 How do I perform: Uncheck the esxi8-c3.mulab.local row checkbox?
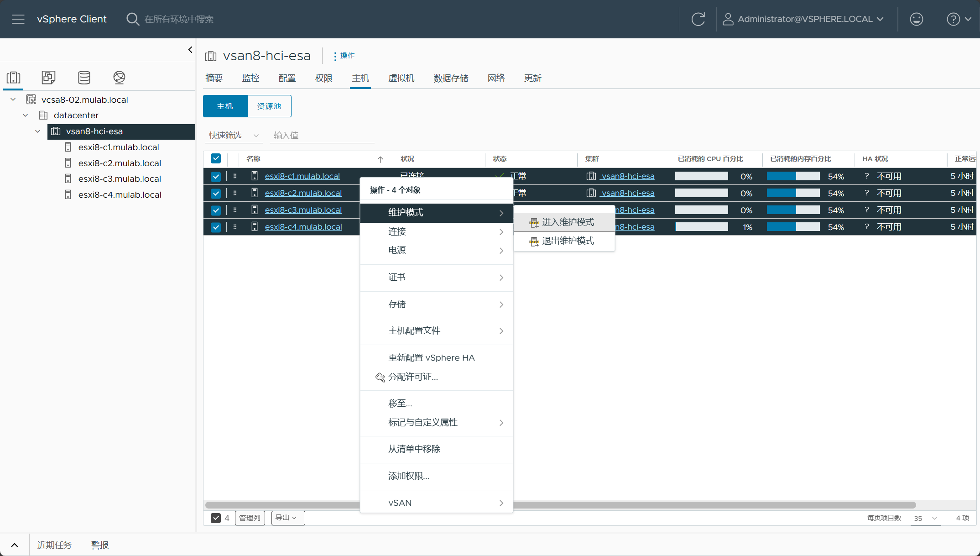[216, 210]
